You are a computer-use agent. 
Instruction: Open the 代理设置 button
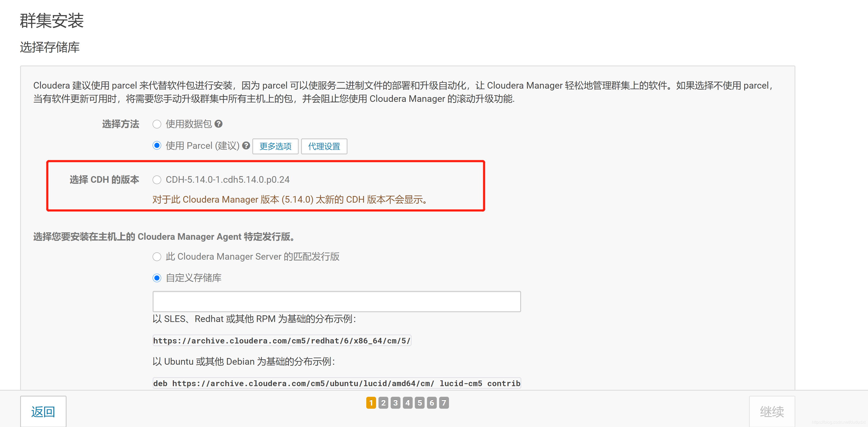tap(324, 146)
